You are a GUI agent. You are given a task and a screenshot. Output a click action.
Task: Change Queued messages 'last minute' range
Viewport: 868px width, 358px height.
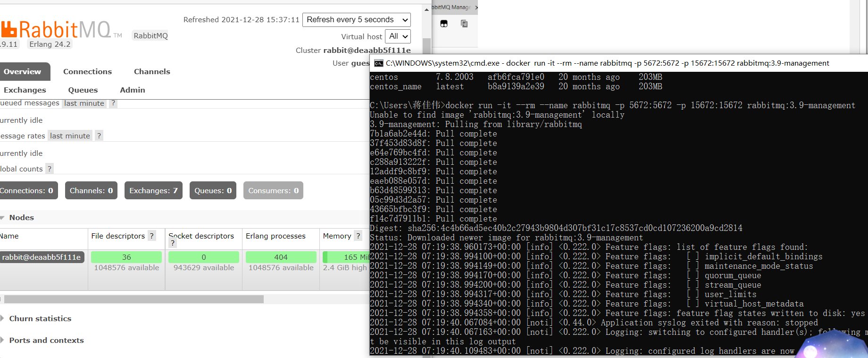coord(84,103)
